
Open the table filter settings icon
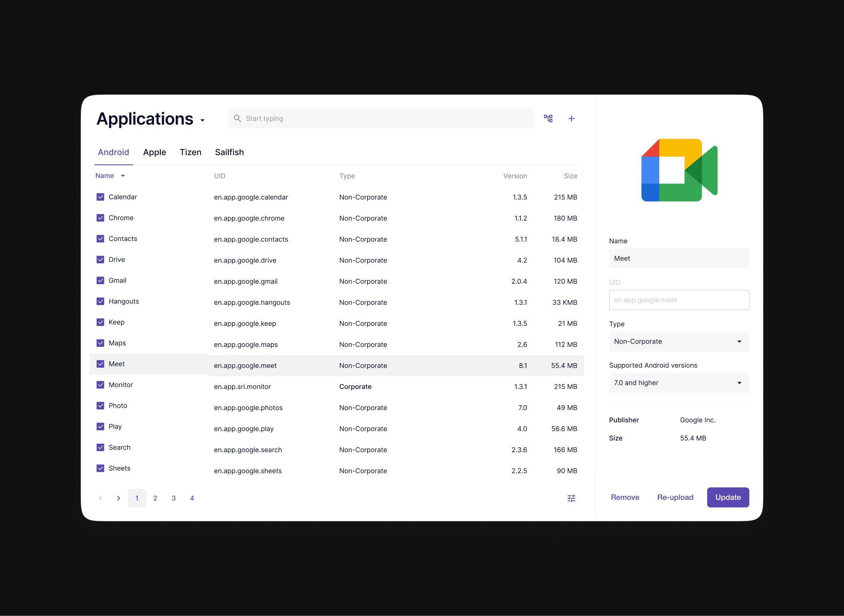click(x=571, y=498)
